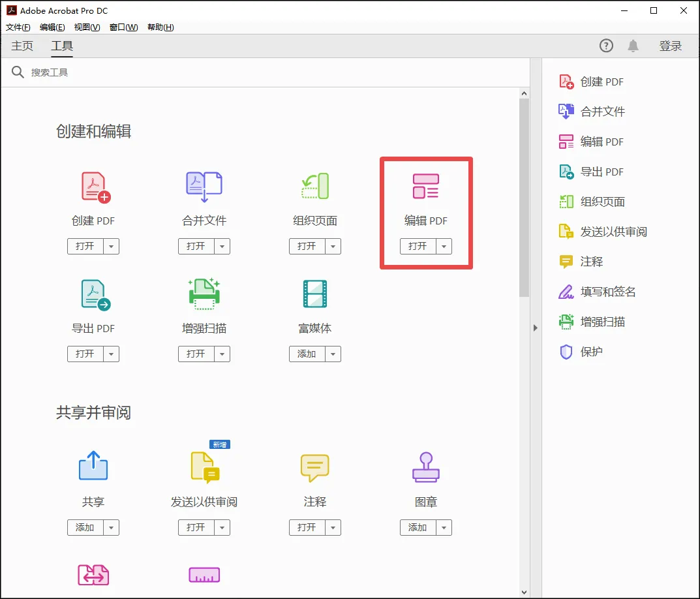Click 添加 button under 富媒体
Screen dimensions: 700x599
pos(307,354)
